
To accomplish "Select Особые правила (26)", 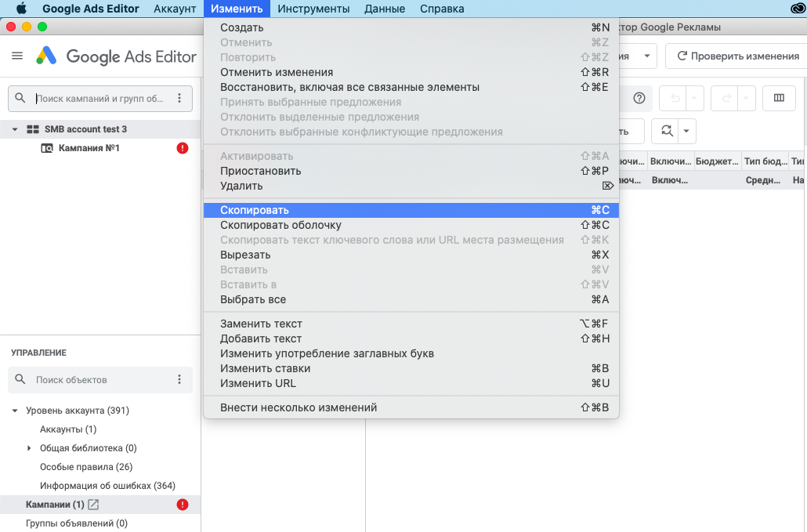I will coord(86,467).
